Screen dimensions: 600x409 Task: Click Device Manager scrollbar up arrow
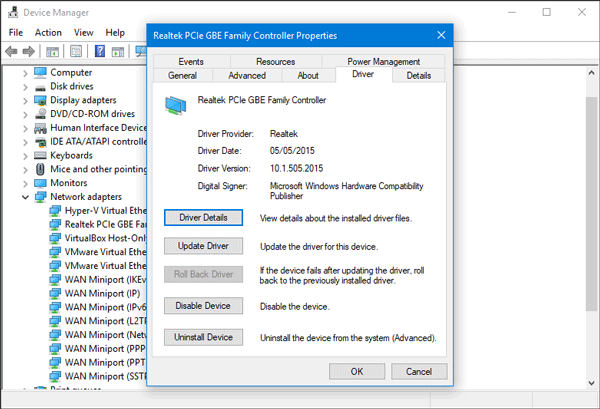click(591, 73)
